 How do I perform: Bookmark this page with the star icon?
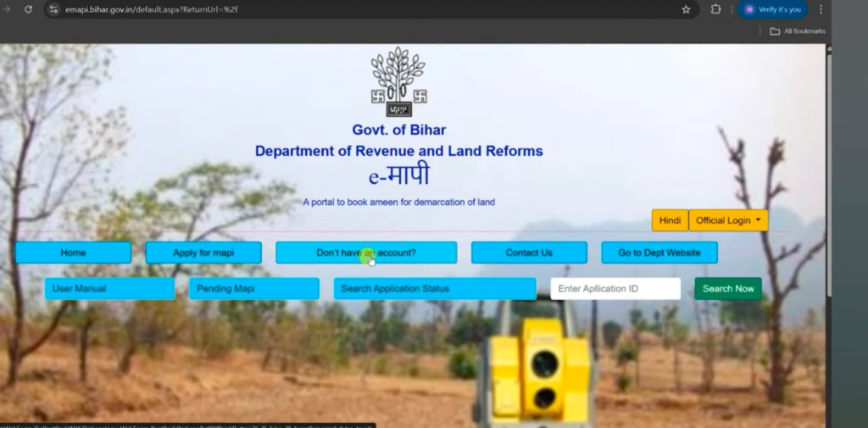pos(686,9)
